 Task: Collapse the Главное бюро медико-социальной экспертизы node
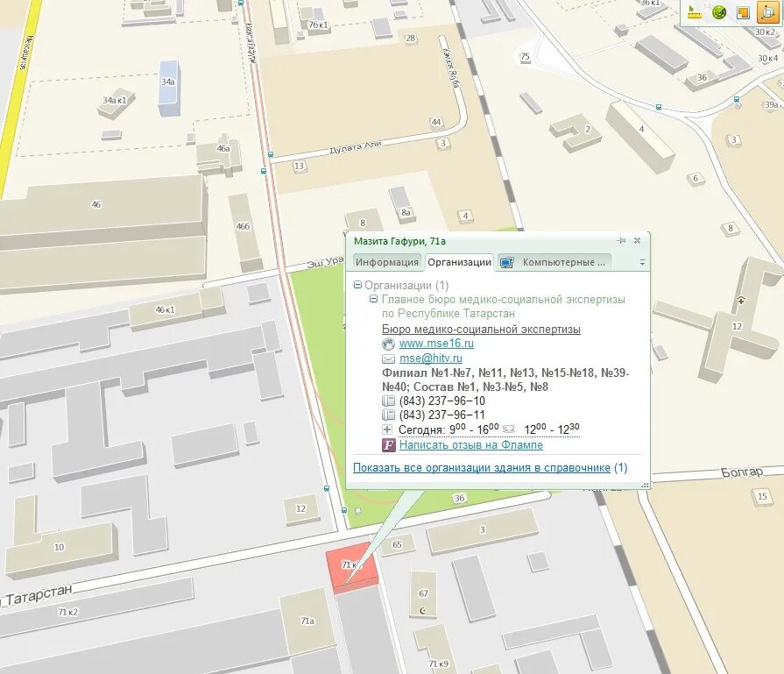[x=373, y=299]
